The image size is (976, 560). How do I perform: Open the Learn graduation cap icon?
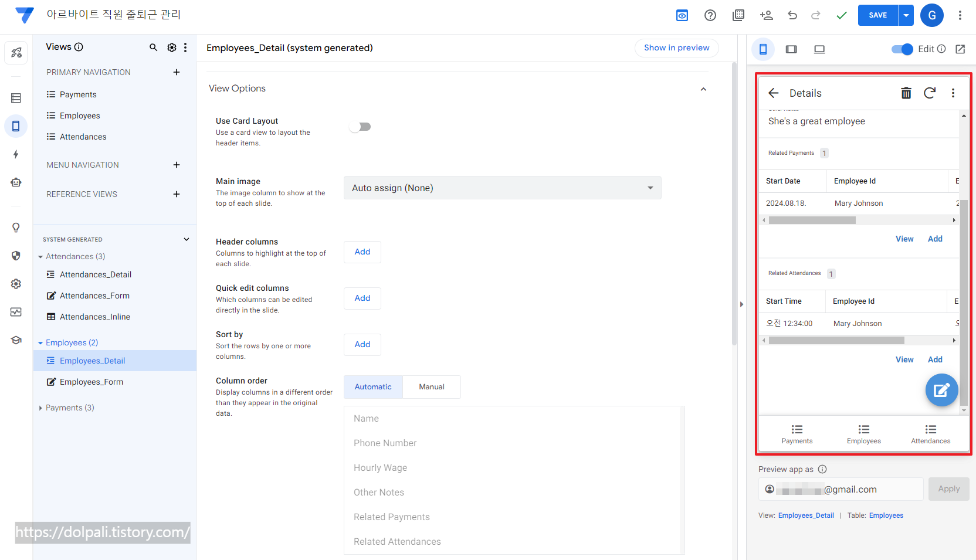point(16,340)
